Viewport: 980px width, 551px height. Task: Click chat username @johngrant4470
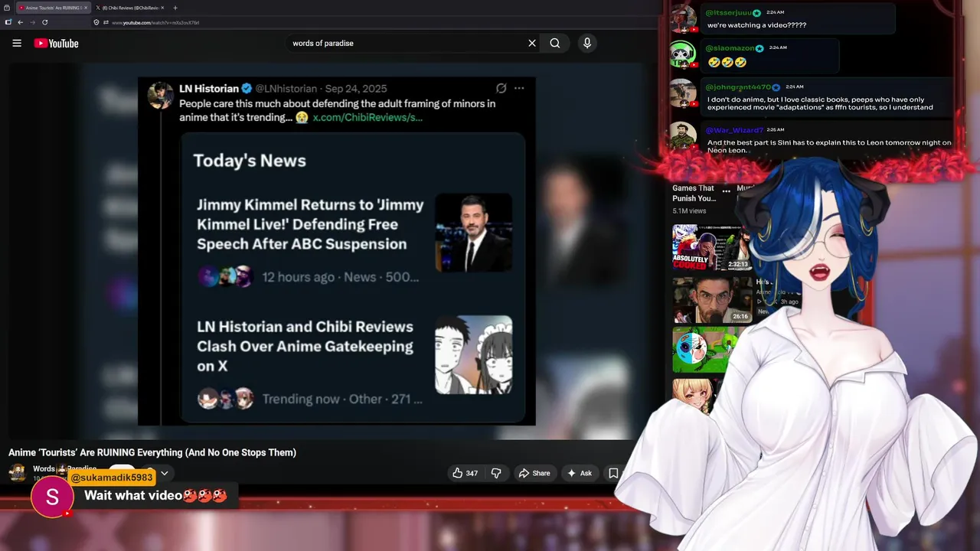click(738, 87)
